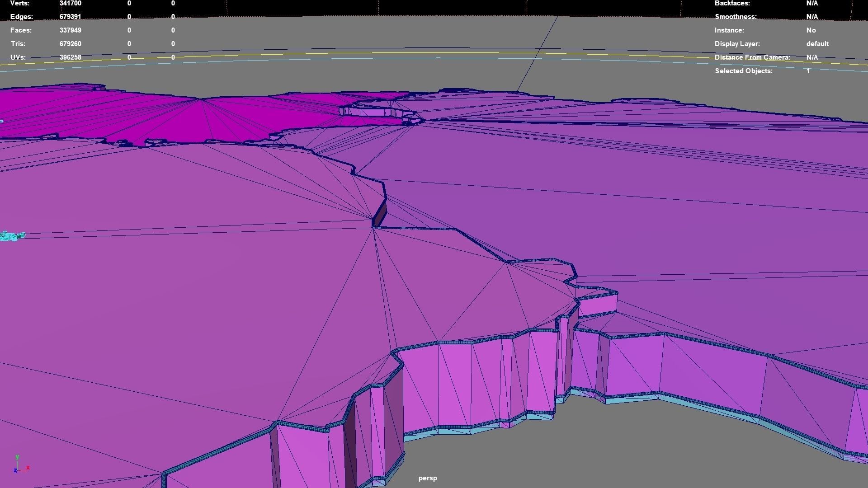This screenshot has height=488, width=868.
Task: Click the light blue bottom strip of cliff
Action: pyautogui.click(x=452, y=431)
